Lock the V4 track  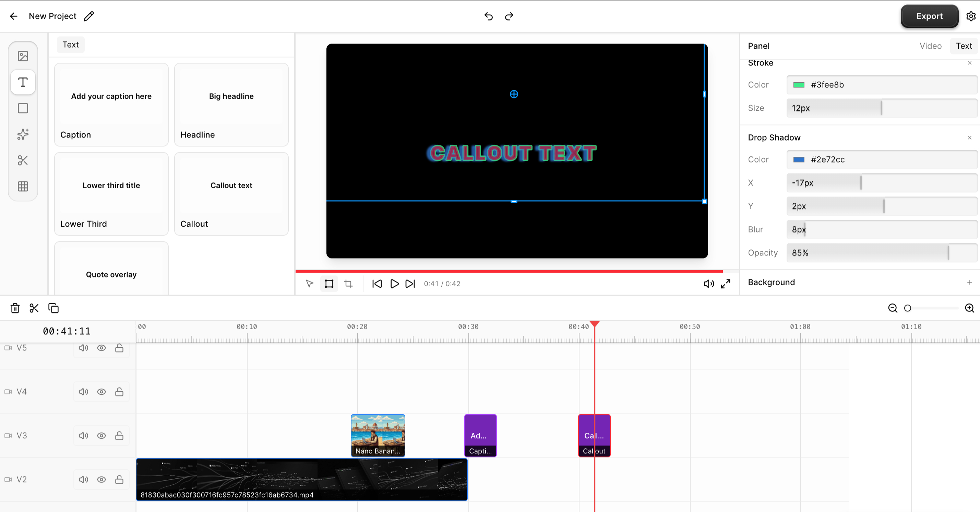(119, 391)
